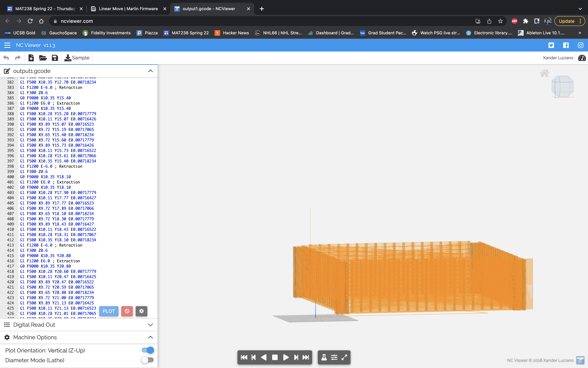
Task: Click the flask experimental features icon
Action: (x=324, y=357)
